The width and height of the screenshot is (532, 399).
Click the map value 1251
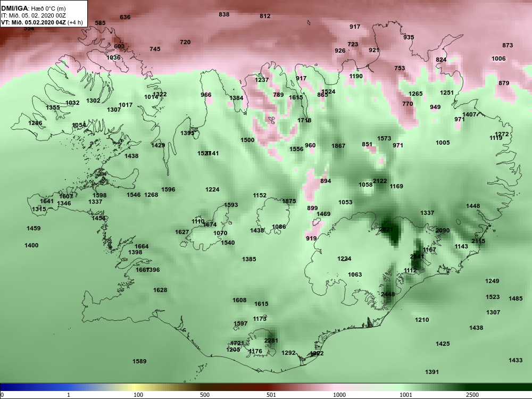446,93
